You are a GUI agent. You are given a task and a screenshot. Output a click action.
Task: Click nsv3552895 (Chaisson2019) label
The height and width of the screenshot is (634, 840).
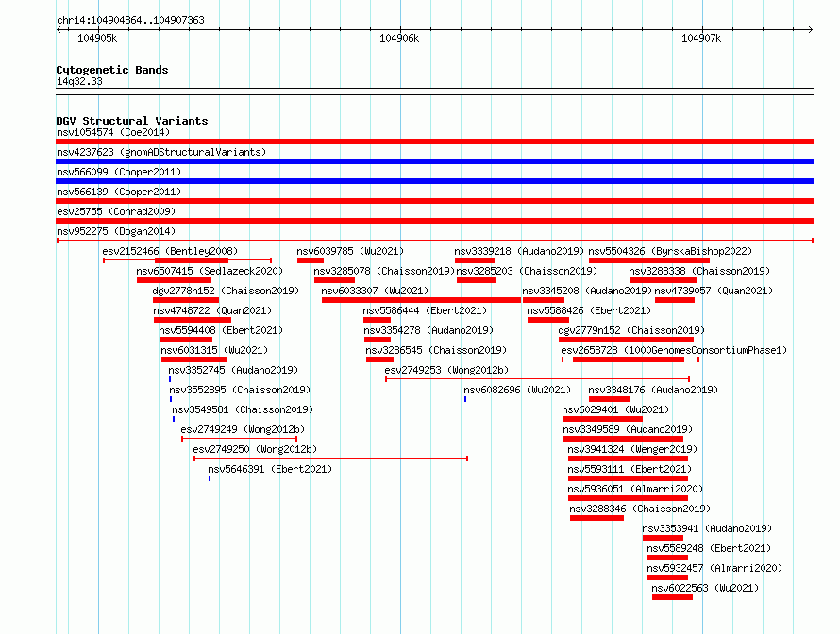point(240,390)
